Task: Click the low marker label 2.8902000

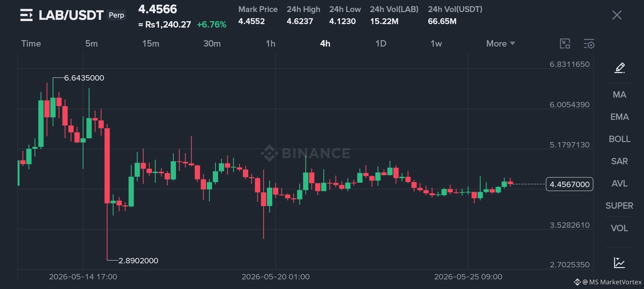Action: tap(138, 261)
